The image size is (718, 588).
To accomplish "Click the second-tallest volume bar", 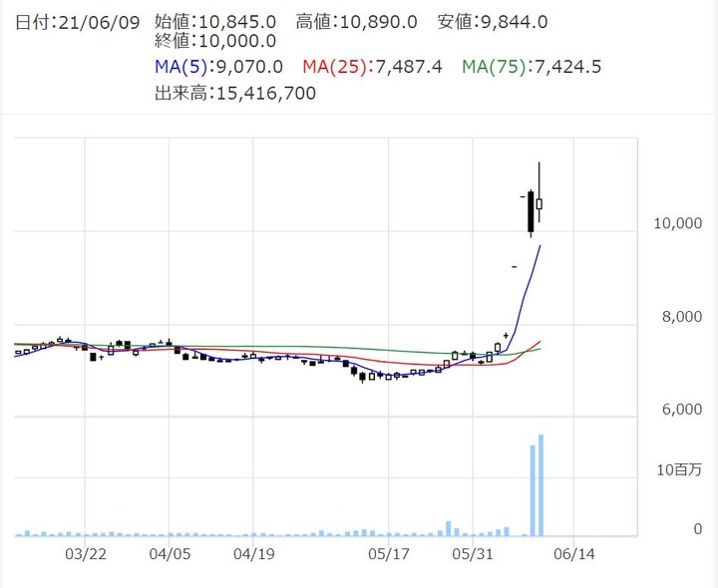I will point(533,490).
